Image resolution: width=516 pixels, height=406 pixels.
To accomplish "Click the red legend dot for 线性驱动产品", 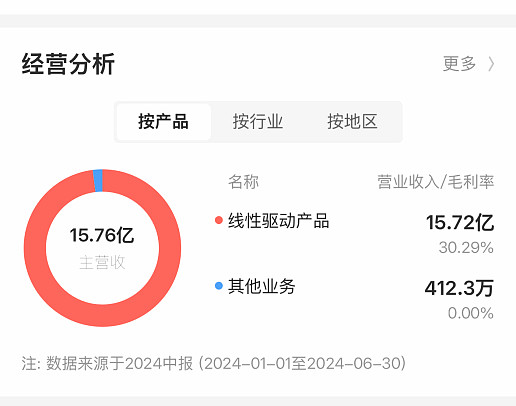I will click(219, 220).
